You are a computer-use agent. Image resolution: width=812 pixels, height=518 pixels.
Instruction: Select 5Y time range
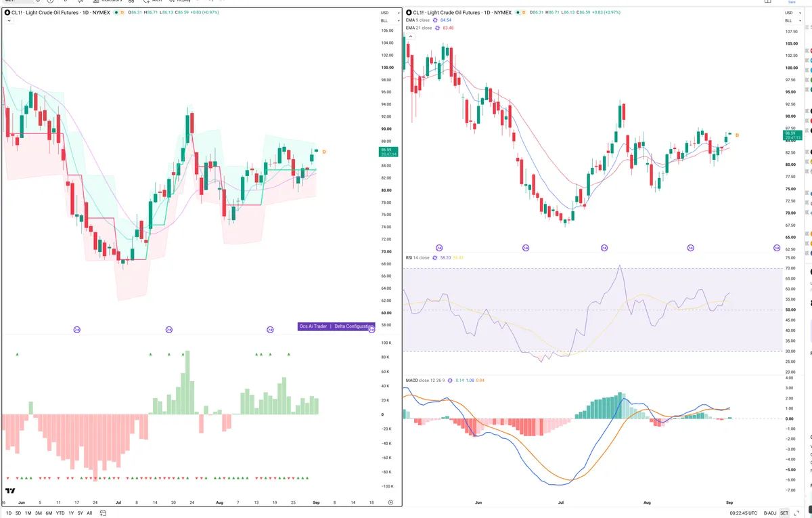click(x=80, y=513)
